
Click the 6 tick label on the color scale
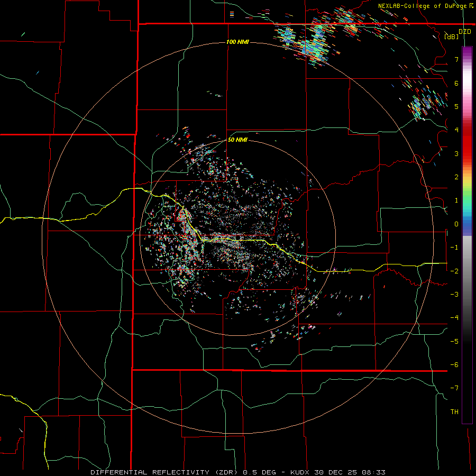[456, 83]
